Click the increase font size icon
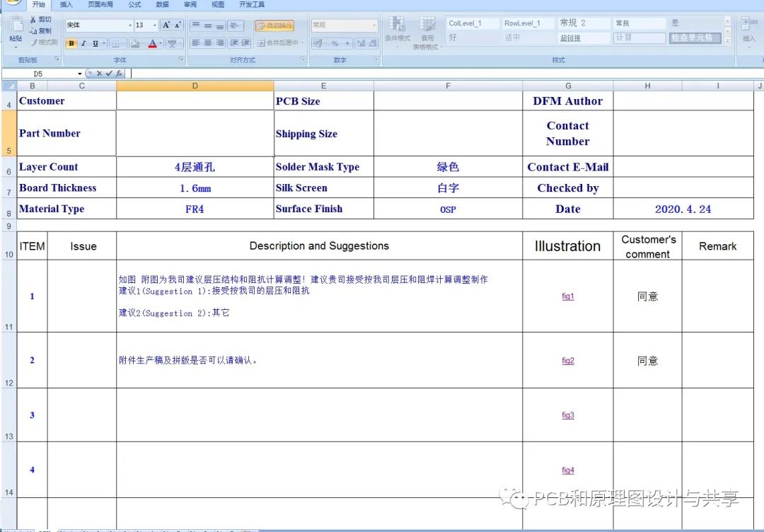This screenshot has width=764, height=532. click(x=166, y=25)
